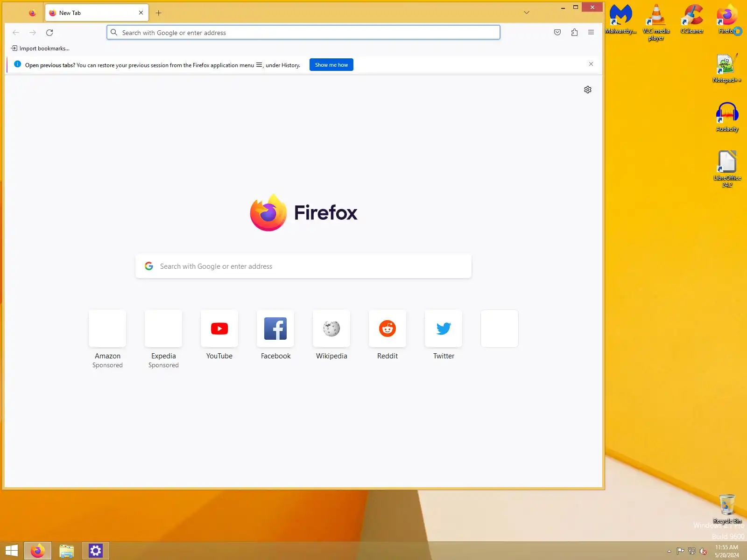Select the New Tab tab
The height and width of the screenshot is (560, 747).
coord(97,13)
